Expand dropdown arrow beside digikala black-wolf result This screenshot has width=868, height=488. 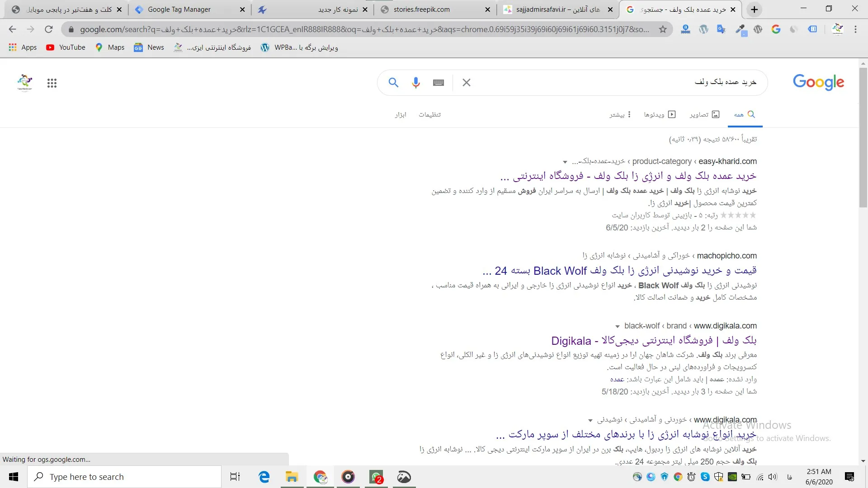point(618,326)
